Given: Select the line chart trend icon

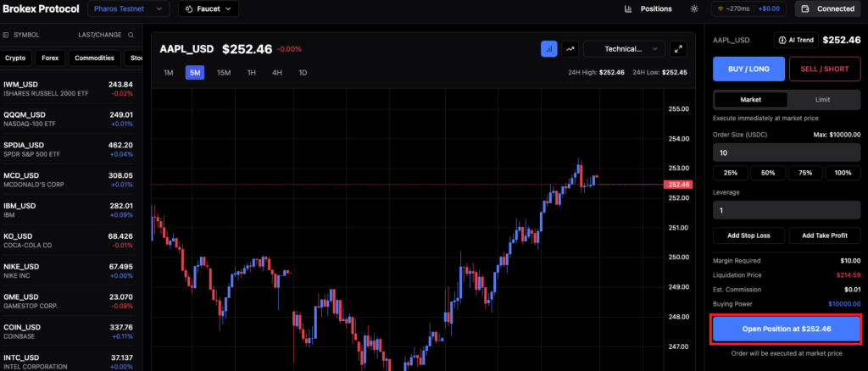Looking at the screenshot, I should [x=570, y=49].
